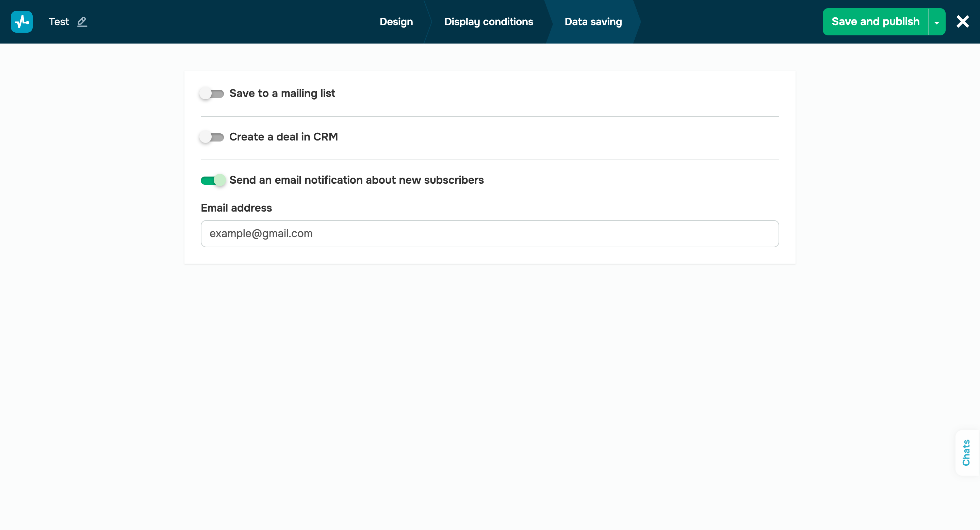Screen dimensions: 980x530
Task: Switch to the Design tab
Action: (396, 22)
